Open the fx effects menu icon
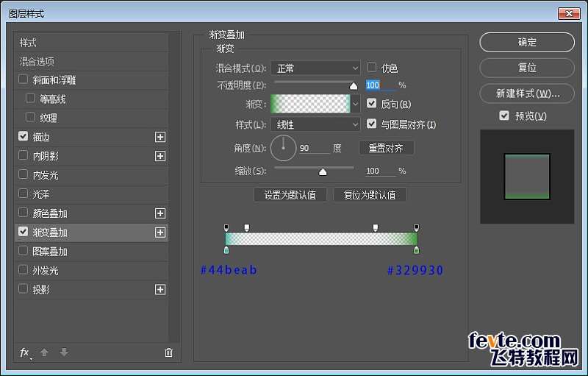This screenshot has width=588, height=376. click(x=25, y=352)
